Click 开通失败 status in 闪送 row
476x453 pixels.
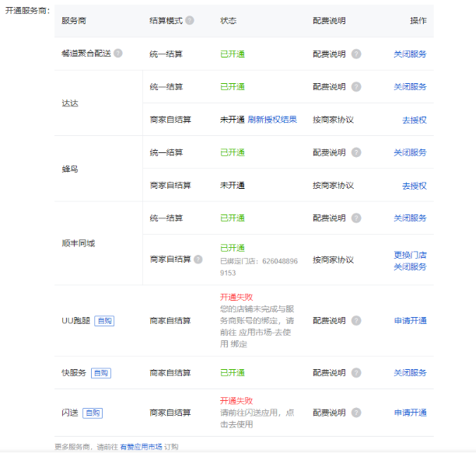[x=236, y=400]
